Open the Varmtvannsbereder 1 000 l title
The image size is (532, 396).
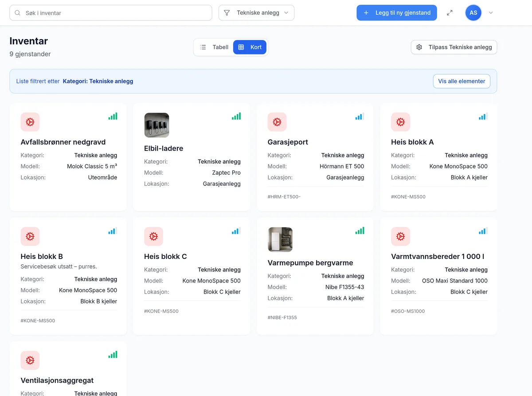click(x=438, y=256)
